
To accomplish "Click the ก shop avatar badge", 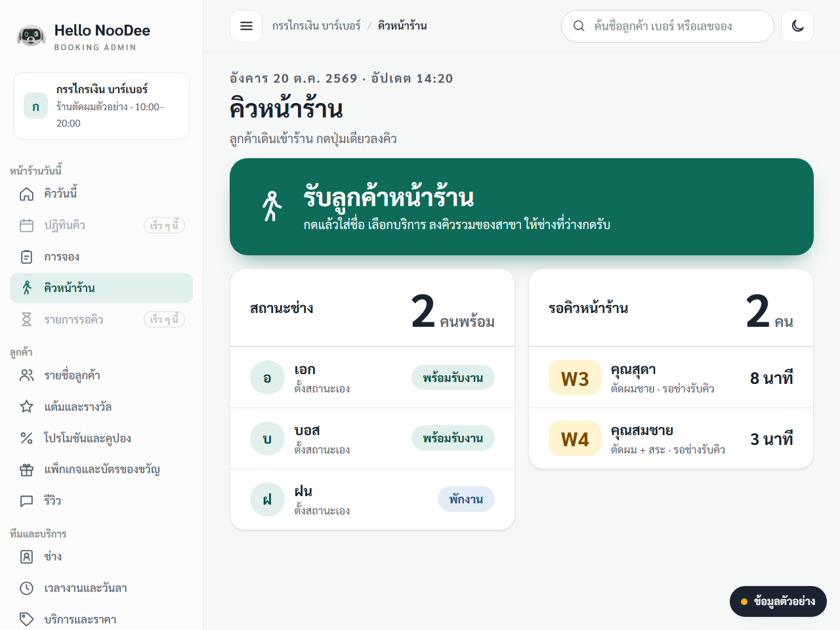I will click(35, 106).
